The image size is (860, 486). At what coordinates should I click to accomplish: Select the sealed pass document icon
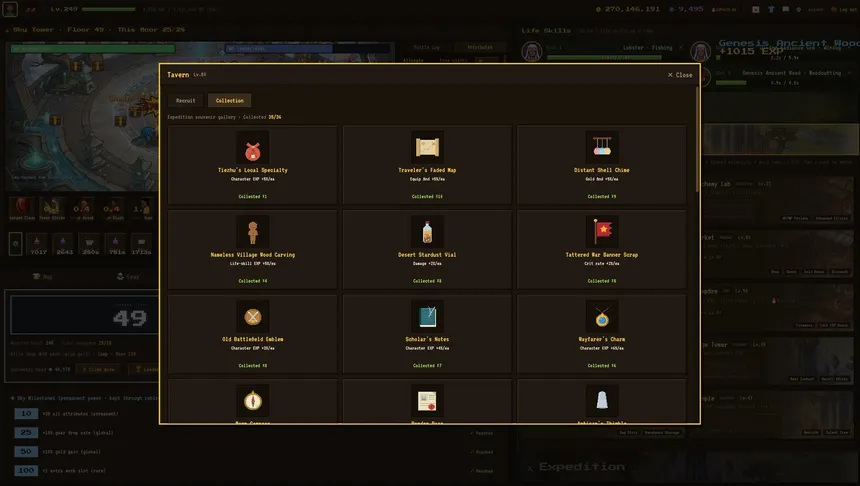pos(427,400)
